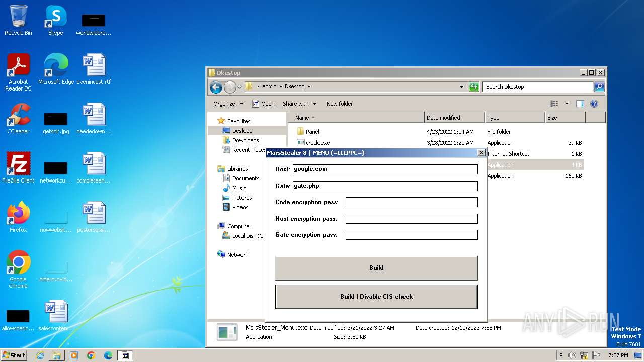Screen dimensions: 644x362
Task: Select the Firefox desktop shortcut
Action: point(18,217)
